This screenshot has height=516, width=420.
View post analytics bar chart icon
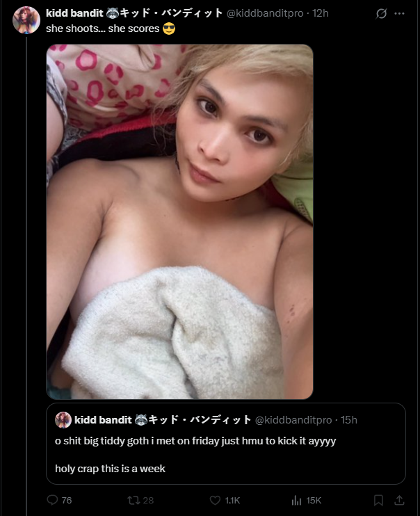click(x=296, y=501)
